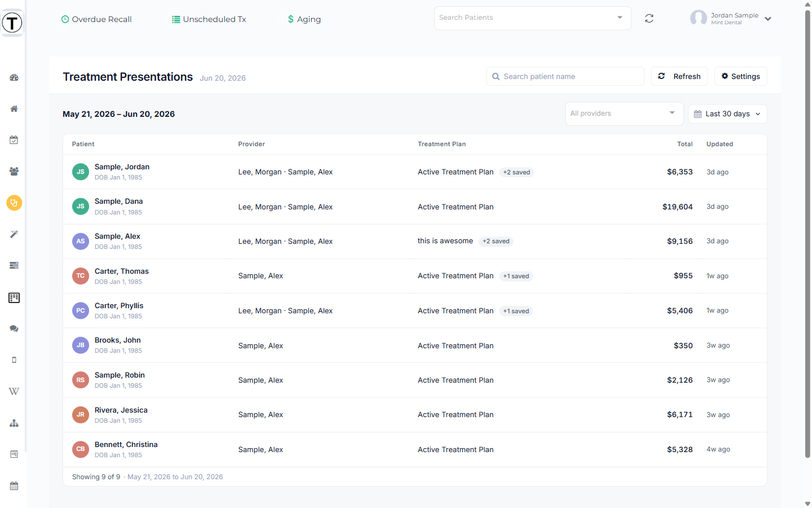This screenshot has width=812, height=508.
Task: Click the TC avatar for Carter, Thomas
Action: (x=81, y=276)
